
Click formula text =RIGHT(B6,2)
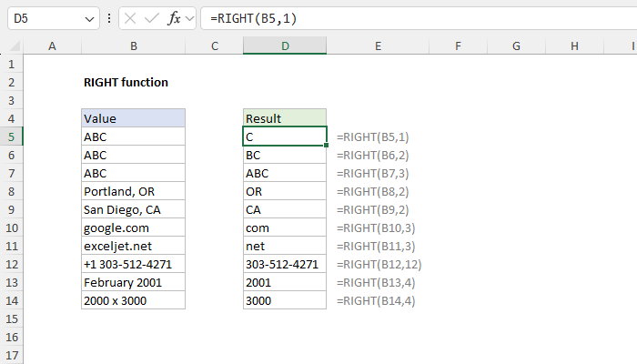[x=372, y=156]
